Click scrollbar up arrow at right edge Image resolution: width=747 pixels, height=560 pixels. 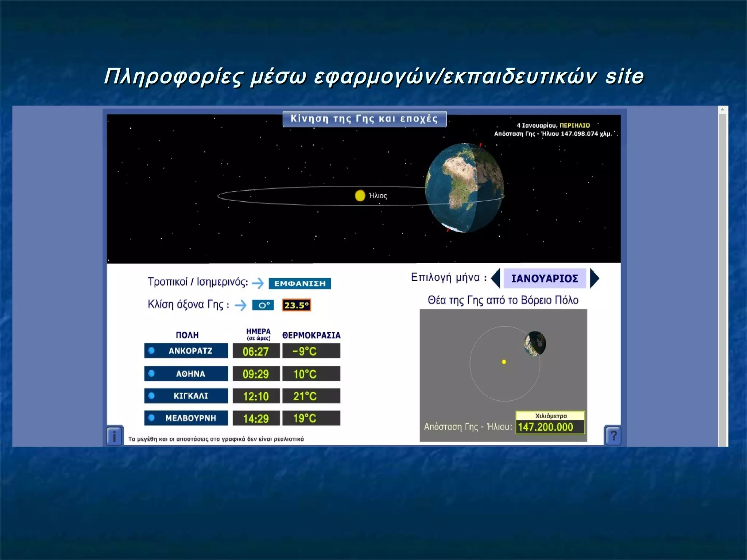point(722,109)
